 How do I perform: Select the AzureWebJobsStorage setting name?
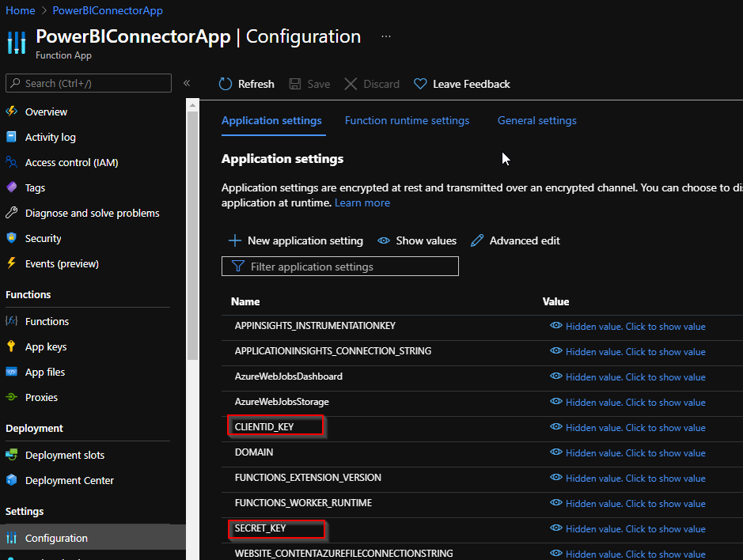pos(282,402)
